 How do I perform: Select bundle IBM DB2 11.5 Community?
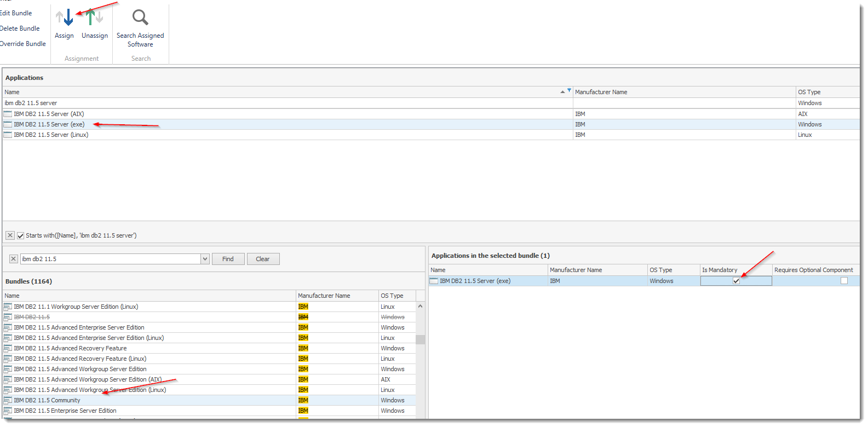pos(209,400)
